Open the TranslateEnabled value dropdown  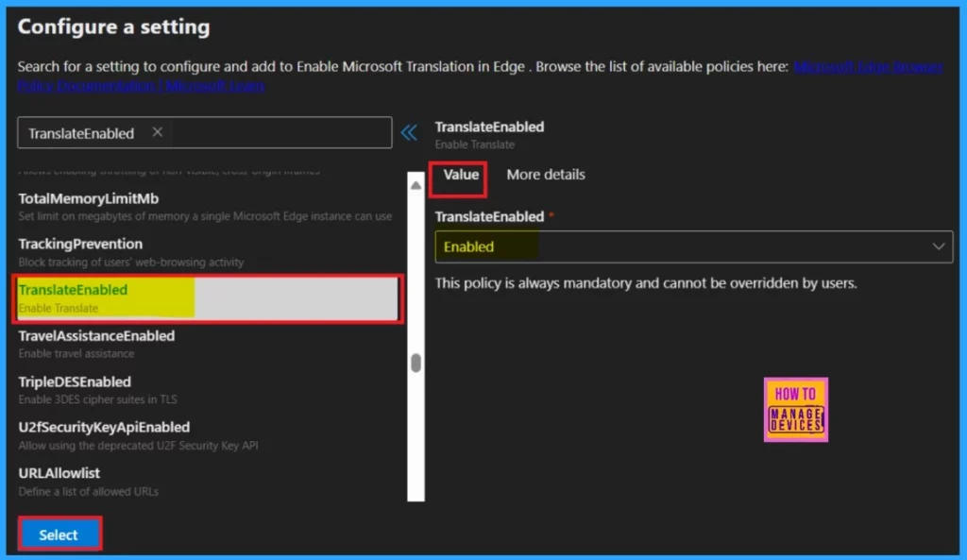694,246
